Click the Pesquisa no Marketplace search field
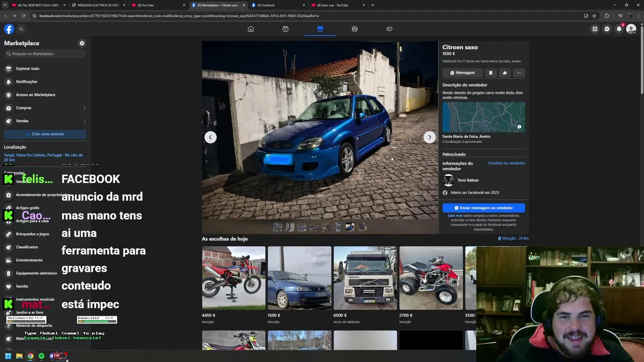This screenshot has height=362, width=644. point(45,54)
